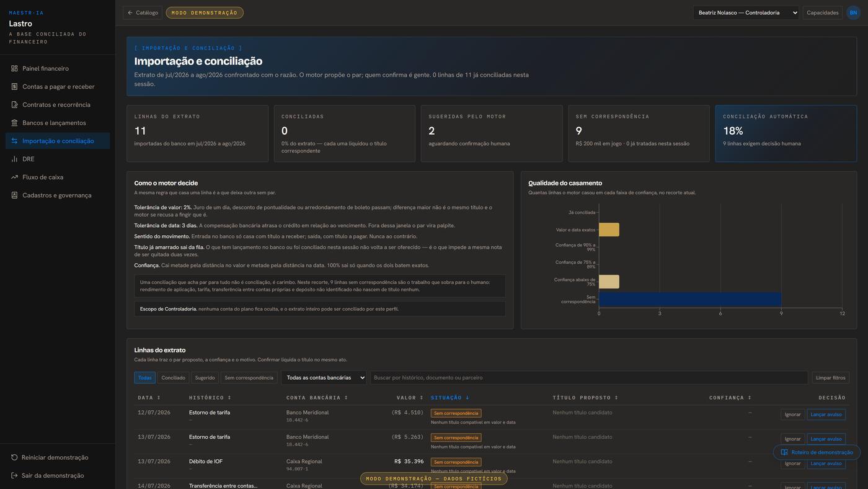Click the Qualidade do casamento heading
Screen dimensions: 868x489
pyautogui.click(x=565, y=183)
